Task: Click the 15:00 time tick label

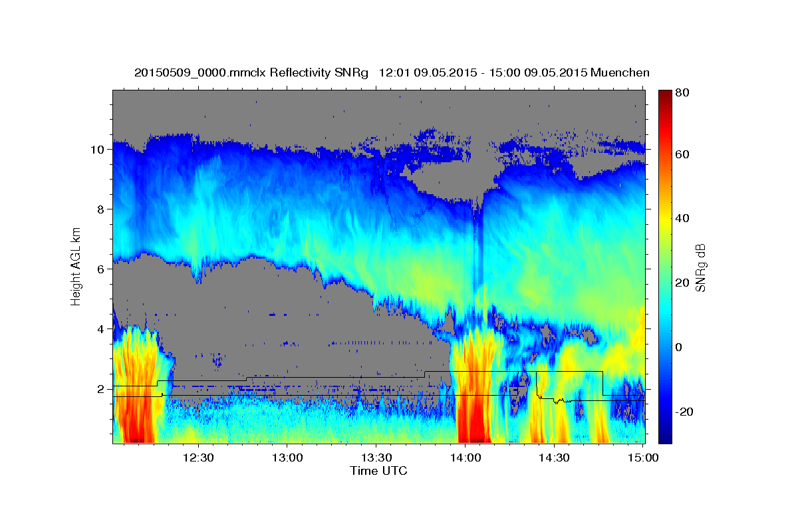Action: coord(642,458)
